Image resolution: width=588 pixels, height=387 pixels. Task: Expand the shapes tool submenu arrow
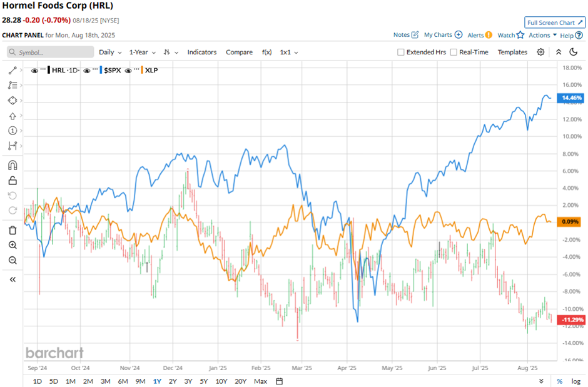click(x=21, y=101)
